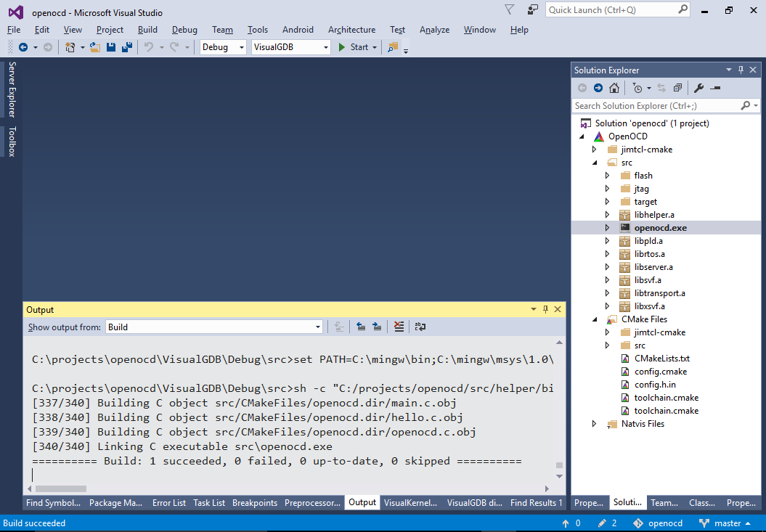Image resolution: width=766 pixels, height=532 pixels.
Task: Save the current file with the floppy icon
Action: click(111, 47)
